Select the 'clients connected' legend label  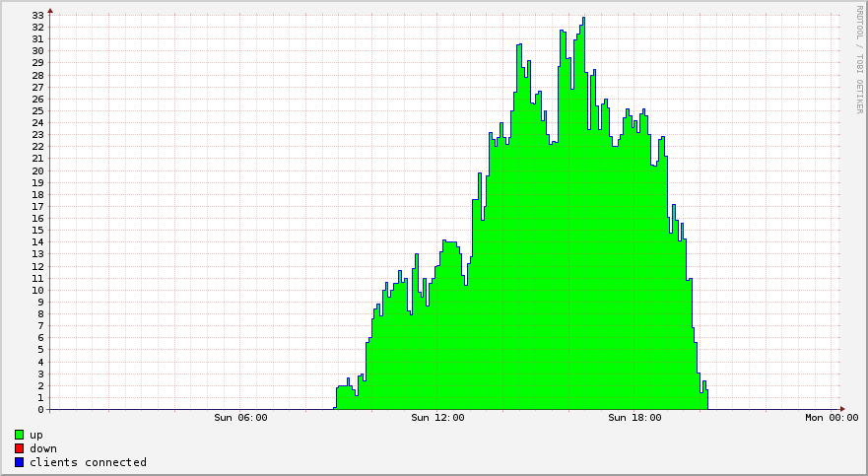coord(88,462)
